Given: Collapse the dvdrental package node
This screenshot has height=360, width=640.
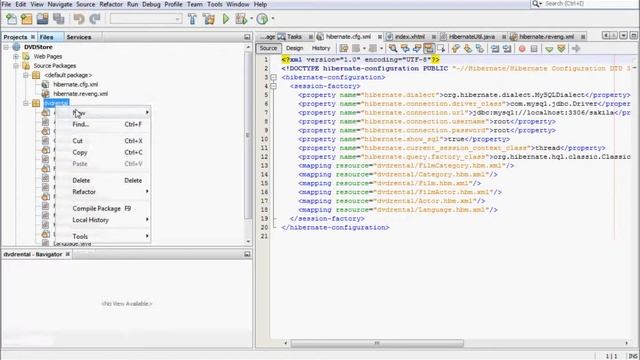Looking at the screenshot, I should point(26,103).
